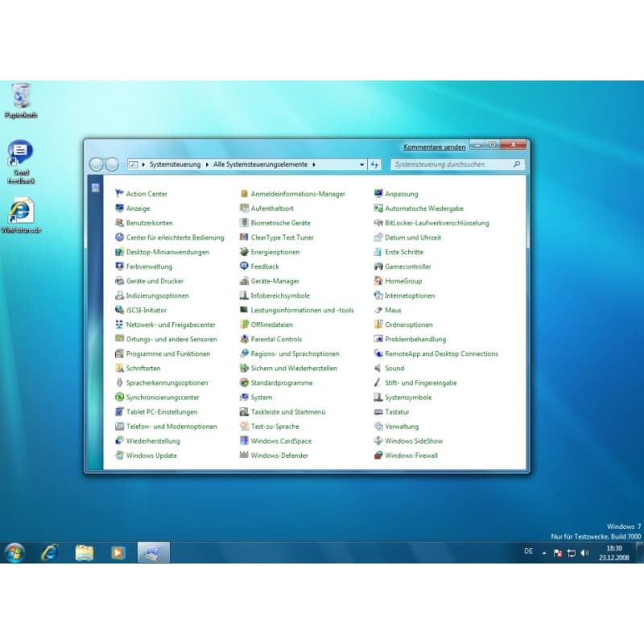Launch Windows Media Player from taskbar
This screenshot has width=644, height=644.
[x=118, y=553]
